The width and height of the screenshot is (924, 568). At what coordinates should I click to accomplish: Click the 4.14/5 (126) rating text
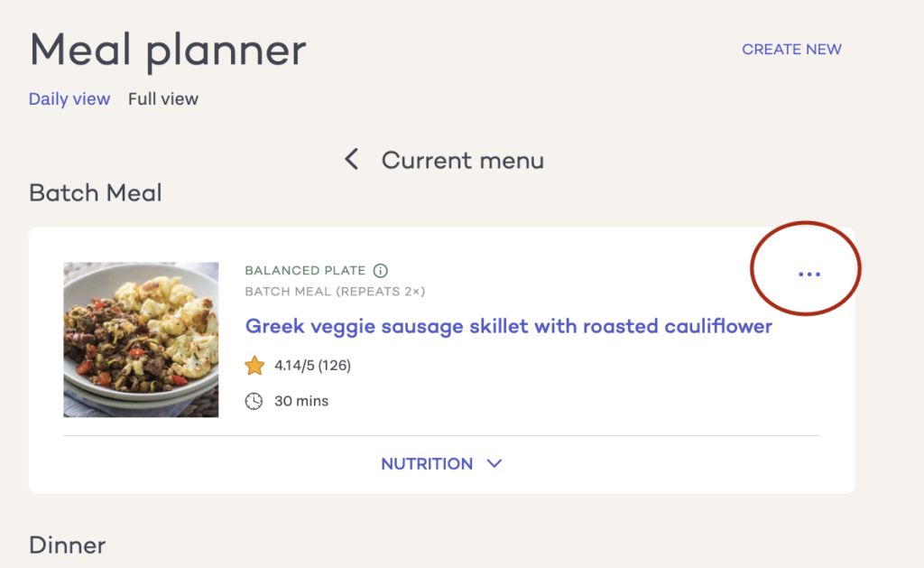click(312, 366)
